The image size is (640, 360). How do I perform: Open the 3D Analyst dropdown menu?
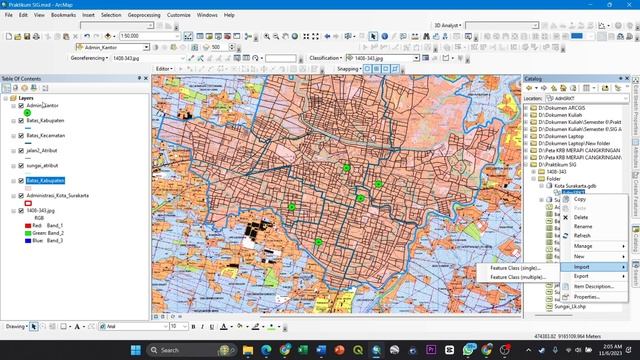(x=447, y=25)
